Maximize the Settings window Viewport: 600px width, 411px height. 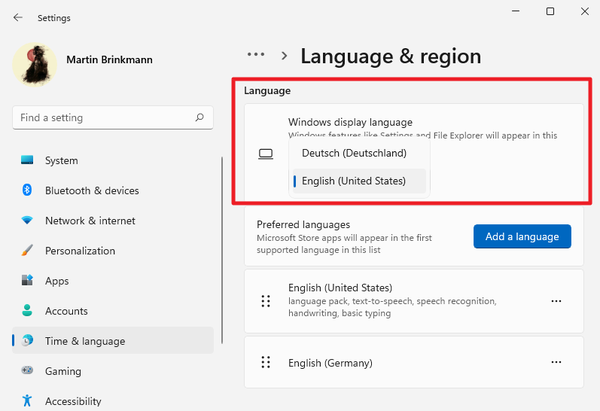550,11
